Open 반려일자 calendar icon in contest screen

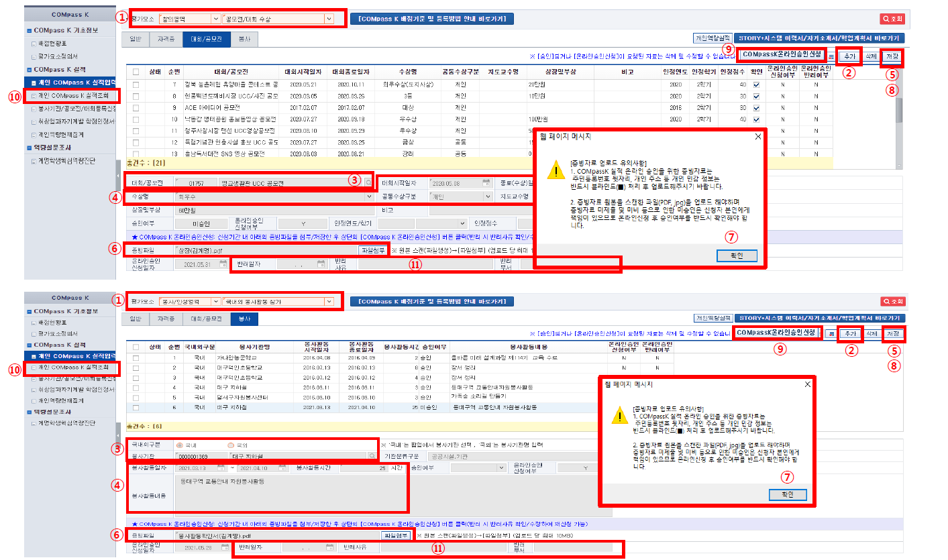(x=321, y=264)
